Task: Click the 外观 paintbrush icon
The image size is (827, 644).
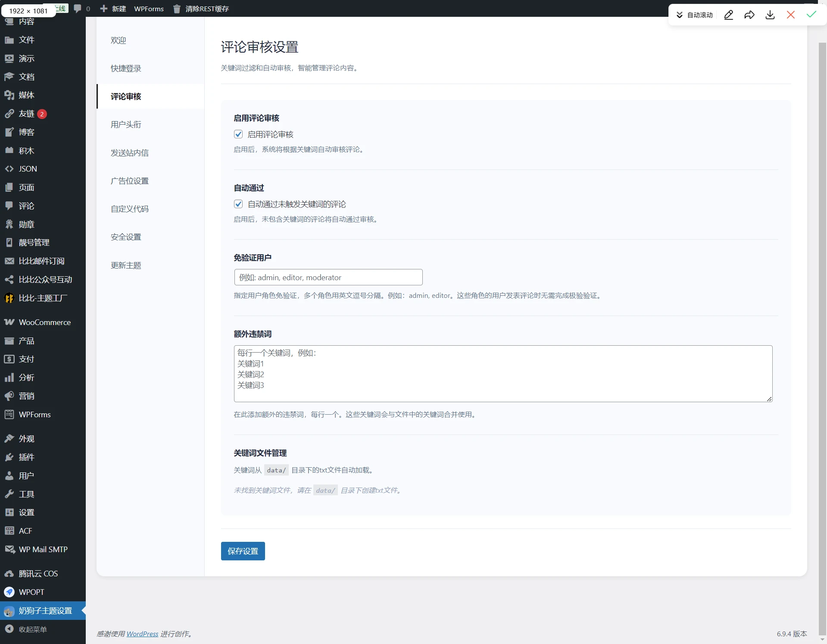Action: [9, 439]
